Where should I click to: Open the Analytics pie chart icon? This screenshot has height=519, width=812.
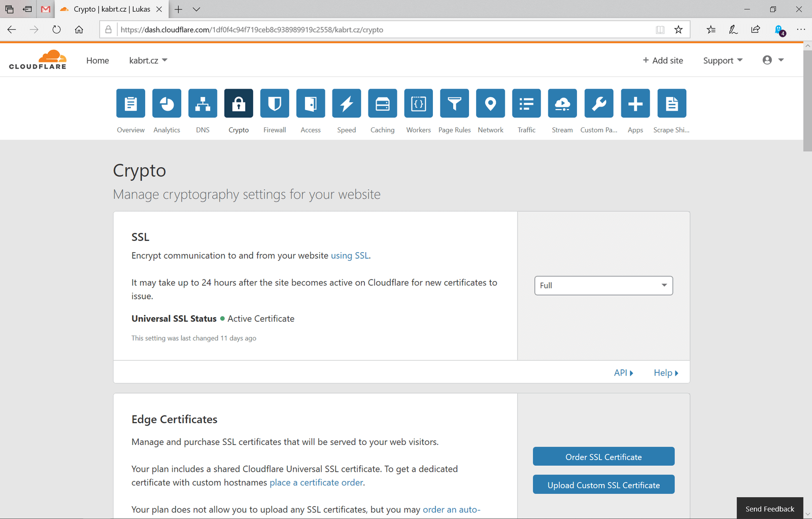[166, 103]
